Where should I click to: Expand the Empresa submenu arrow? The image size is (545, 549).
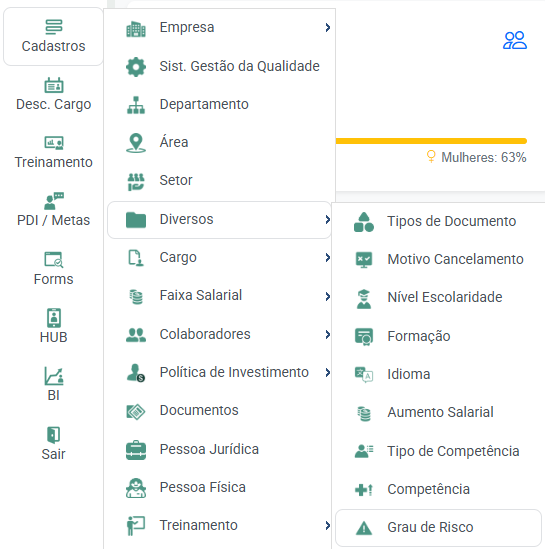coord(327,27)
